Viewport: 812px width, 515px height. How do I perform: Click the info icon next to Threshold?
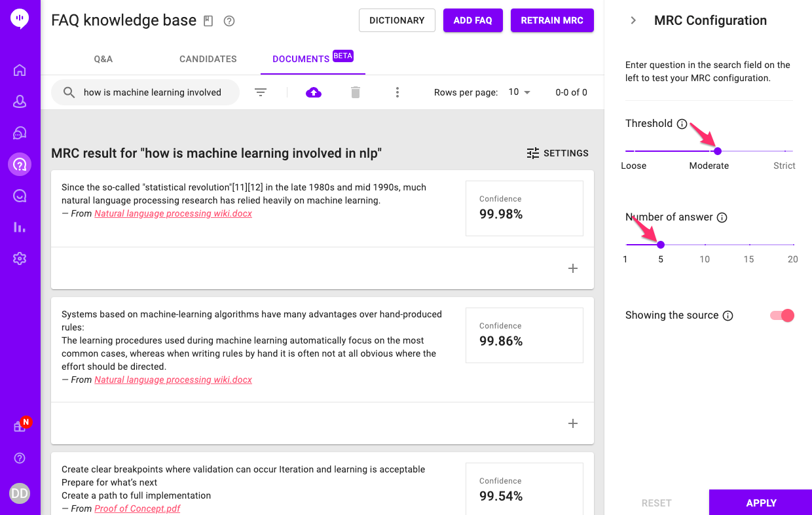(x=682, y=124)
